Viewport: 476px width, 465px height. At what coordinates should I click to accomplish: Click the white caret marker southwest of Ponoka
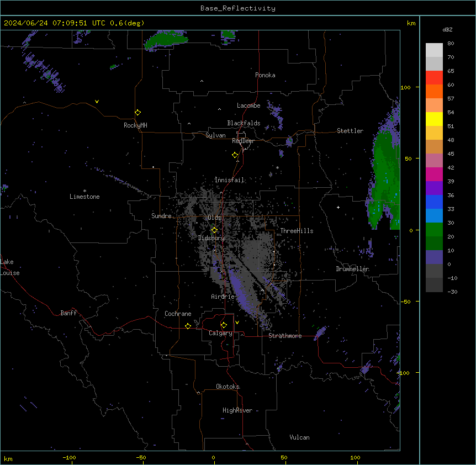click(202, 81)
